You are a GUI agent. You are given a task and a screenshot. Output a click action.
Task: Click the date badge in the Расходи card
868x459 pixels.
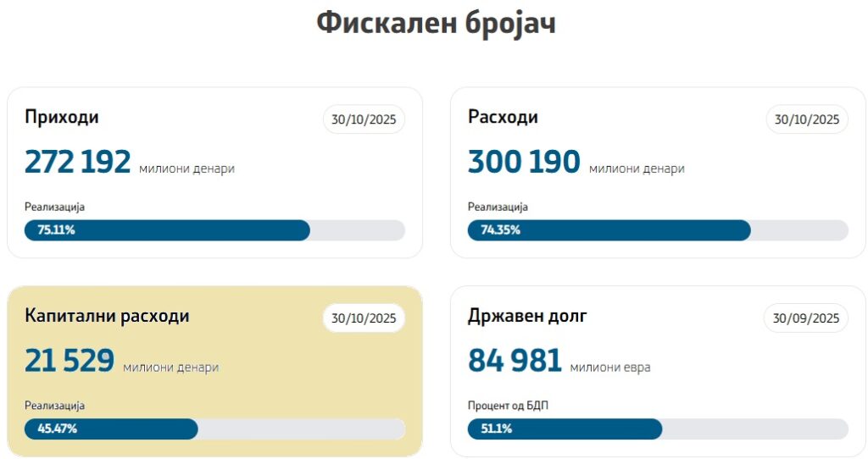[x=807, y=119]
